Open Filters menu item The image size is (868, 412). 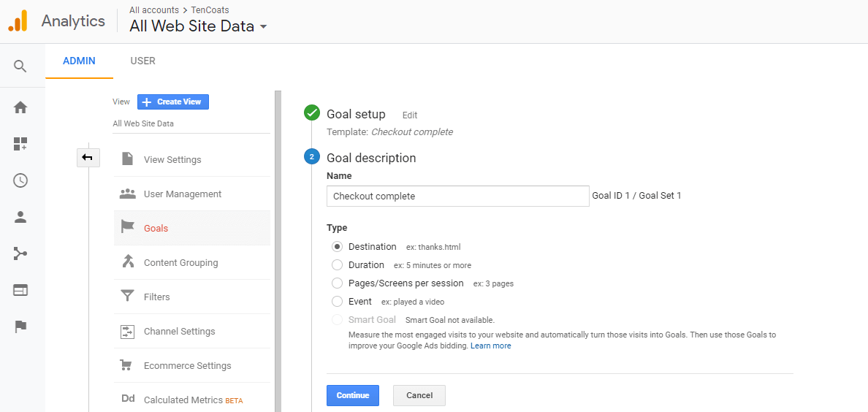point(191,297)
